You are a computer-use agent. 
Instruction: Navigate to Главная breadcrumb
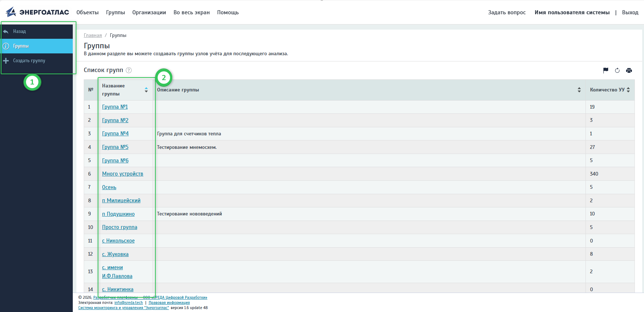point(93,35)
